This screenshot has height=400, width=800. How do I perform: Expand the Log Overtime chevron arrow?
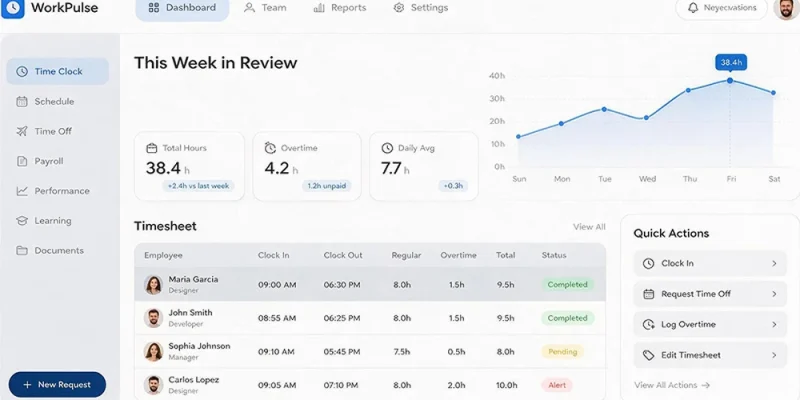pyautogui.click(x=774, y=324)
